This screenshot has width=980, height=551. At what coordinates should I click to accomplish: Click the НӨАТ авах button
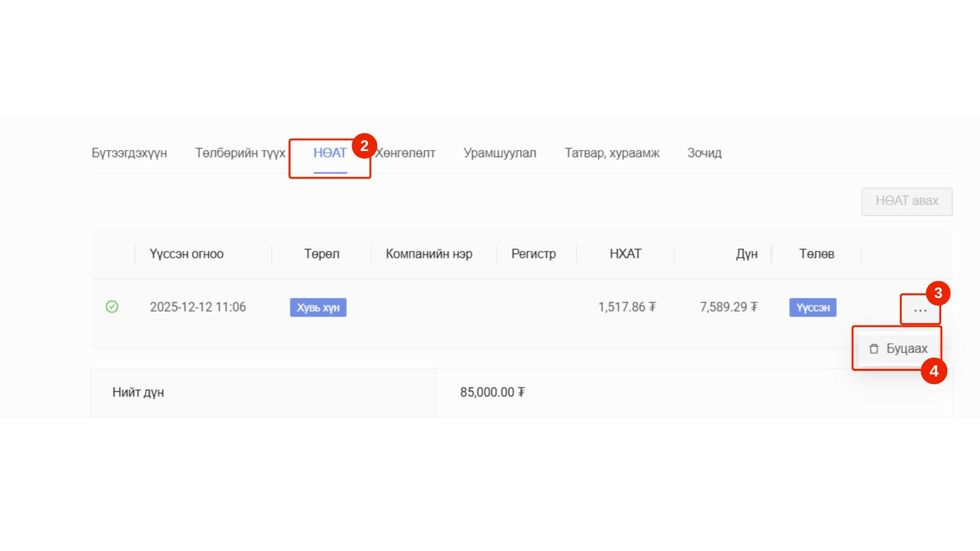pos(906,201)
